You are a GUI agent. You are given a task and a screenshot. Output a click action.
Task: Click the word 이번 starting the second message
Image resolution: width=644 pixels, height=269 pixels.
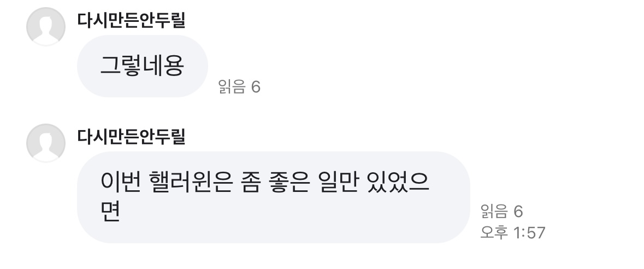[x=121, y=182]
